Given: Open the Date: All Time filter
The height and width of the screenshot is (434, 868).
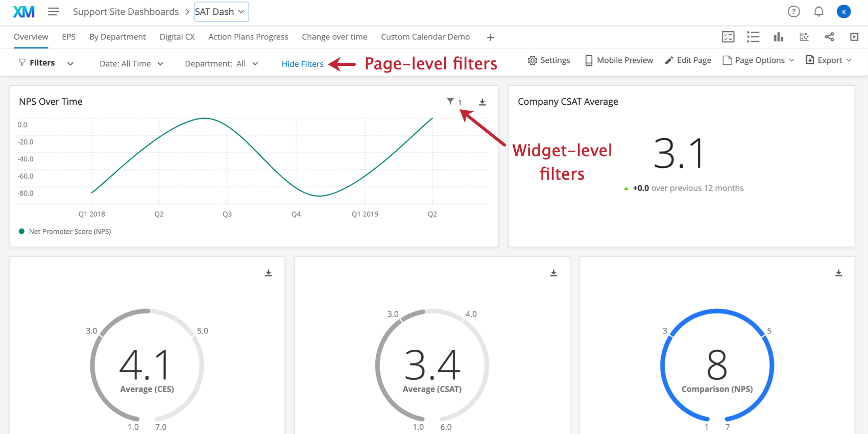Looking at the screenshot, I should coord(131,64).
